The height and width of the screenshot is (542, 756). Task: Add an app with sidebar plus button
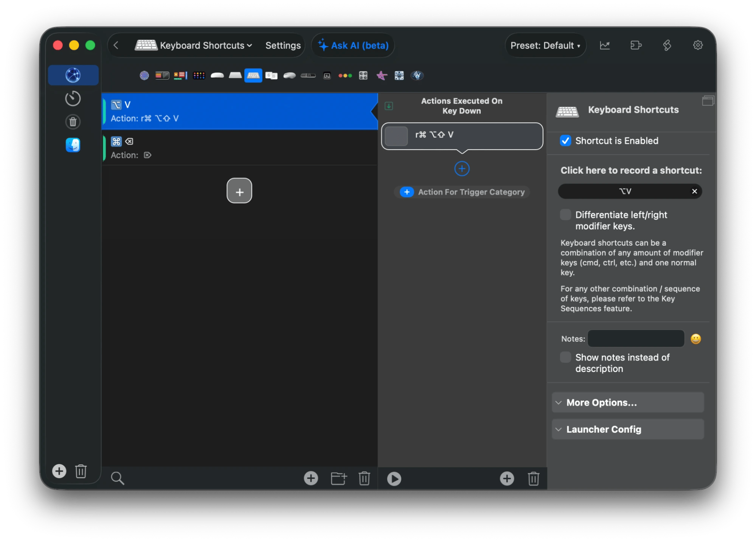[59, 471]
